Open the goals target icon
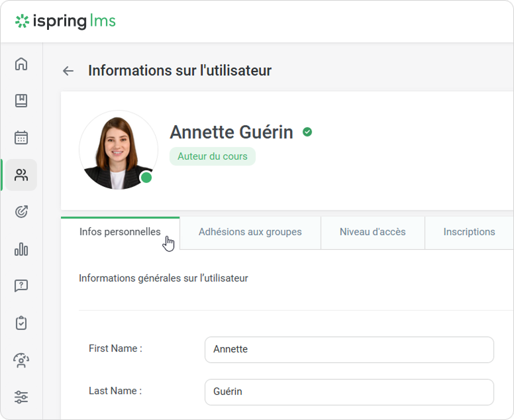The image size is (514, 420). pos(21,212)
